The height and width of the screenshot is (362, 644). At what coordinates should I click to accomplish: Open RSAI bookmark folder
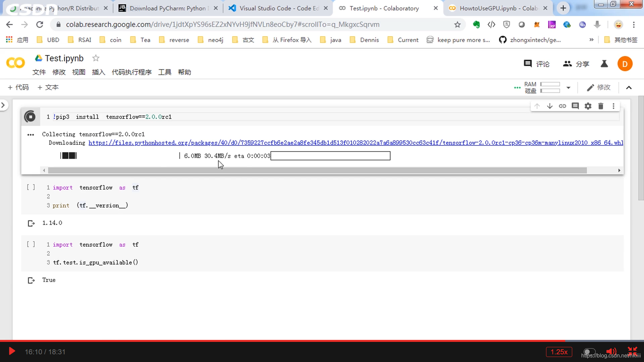(80, 40)
